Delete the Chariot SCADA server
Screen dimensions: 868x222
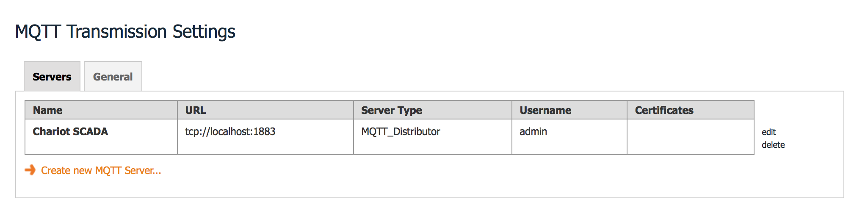click(x=773, y=145)
